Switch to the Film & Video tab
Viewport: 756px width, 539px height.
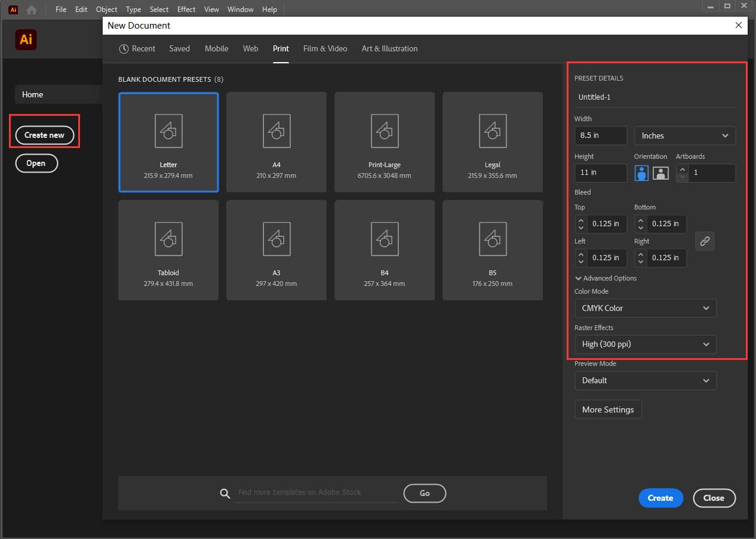click(325, 49)
